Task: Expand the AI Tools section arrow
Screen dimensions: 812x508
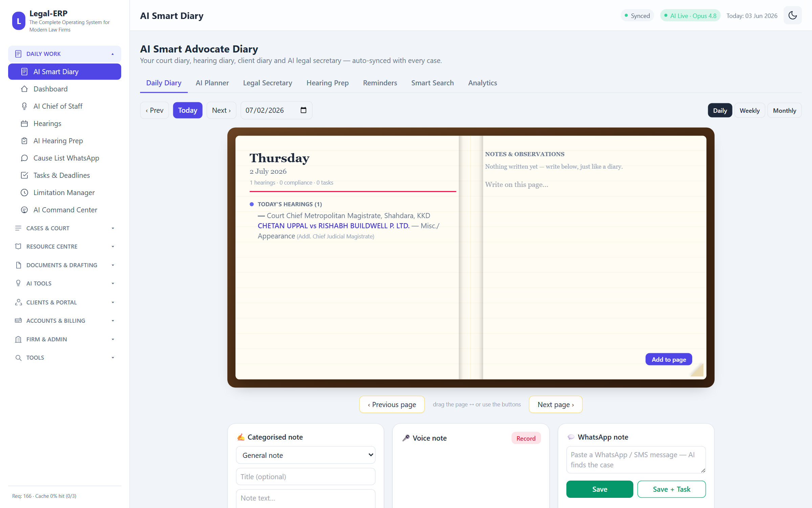Action: pos(113,283)
